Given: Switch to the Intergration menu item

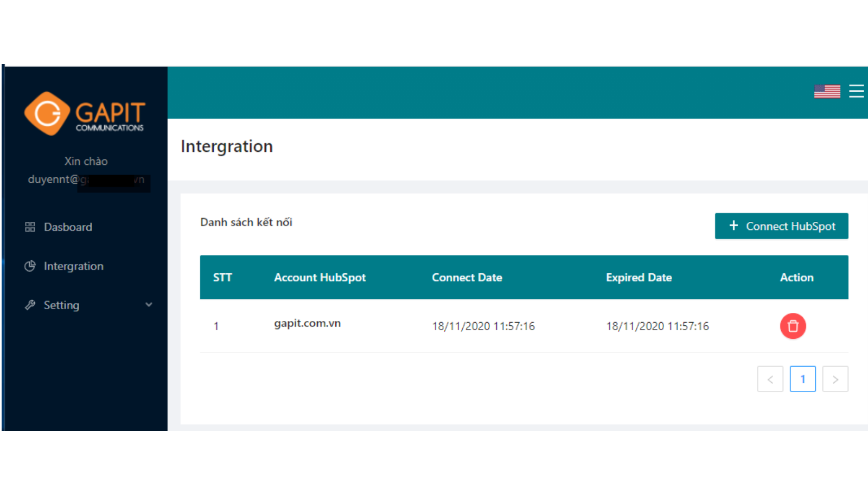Looking at the screenshot, I should (x=73, y=266).
